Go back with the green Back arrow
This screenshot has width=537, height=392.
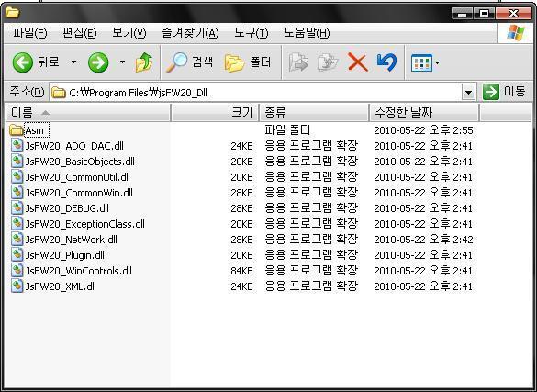[23, 62]
